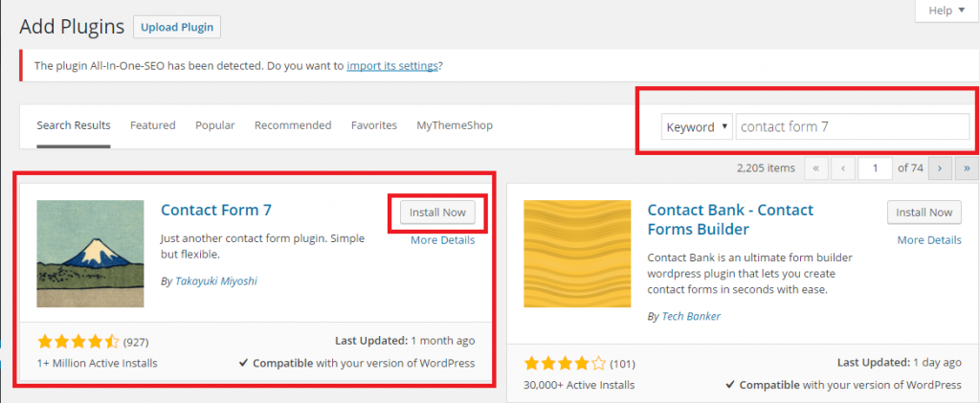
Task: Click the Contact Bank star rating
Action: coord(565,363)
